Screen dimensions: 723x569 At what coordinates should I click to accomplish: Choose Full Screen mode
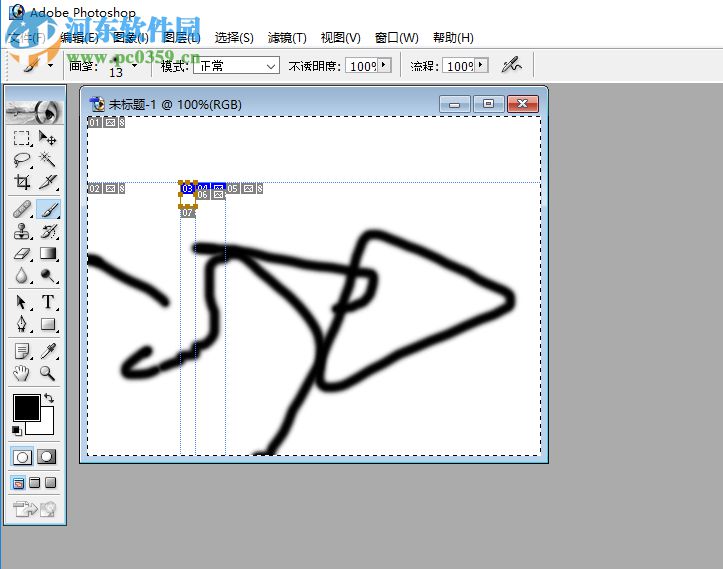[51, 483]
